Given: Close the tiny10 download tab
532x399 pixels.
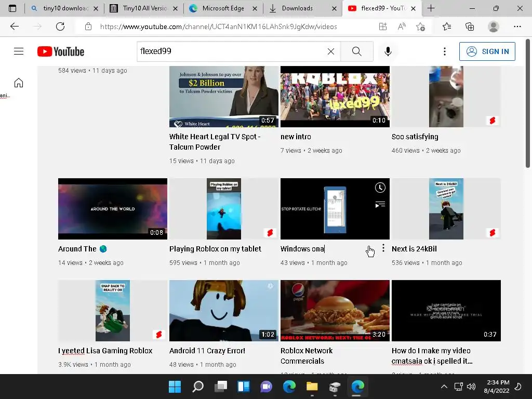Looking at the screenshot, I should pos(96,8).
